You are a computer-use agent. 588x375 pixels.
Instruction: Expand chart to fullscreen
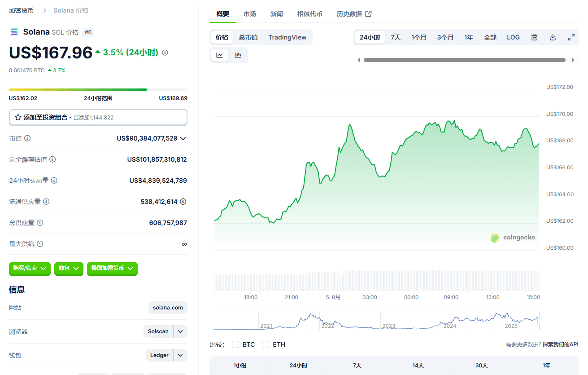[x=571, y=37]
